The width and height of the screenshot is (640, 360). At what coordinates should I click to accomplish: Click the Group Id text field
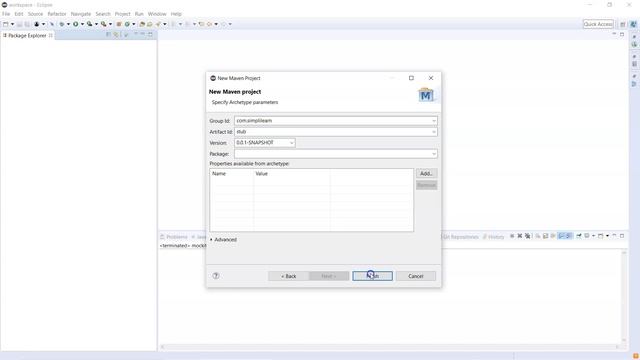[336, 121]
